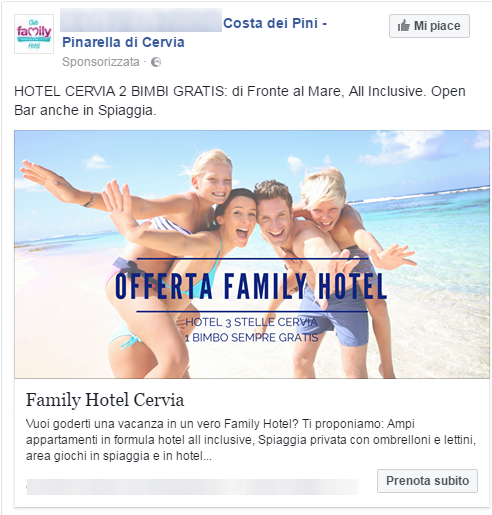Click the blonde boy on man's back

tap(325, 204)
